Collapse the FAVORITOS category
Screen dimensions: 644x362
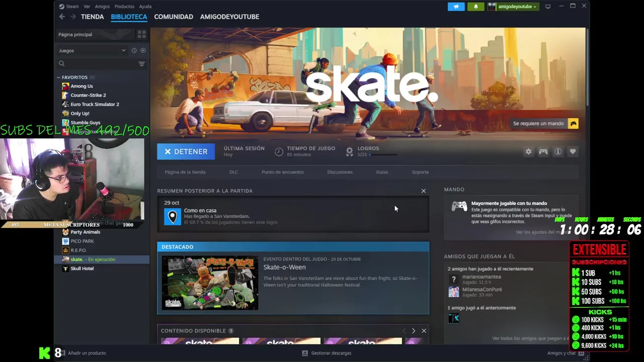point(58,77)
